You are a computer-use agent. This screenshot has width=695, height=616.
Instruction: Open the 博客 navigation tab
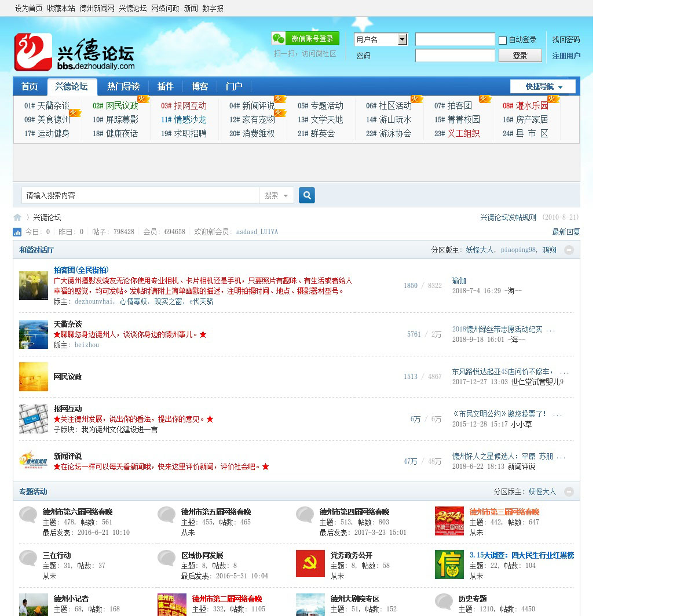[200, 86]
